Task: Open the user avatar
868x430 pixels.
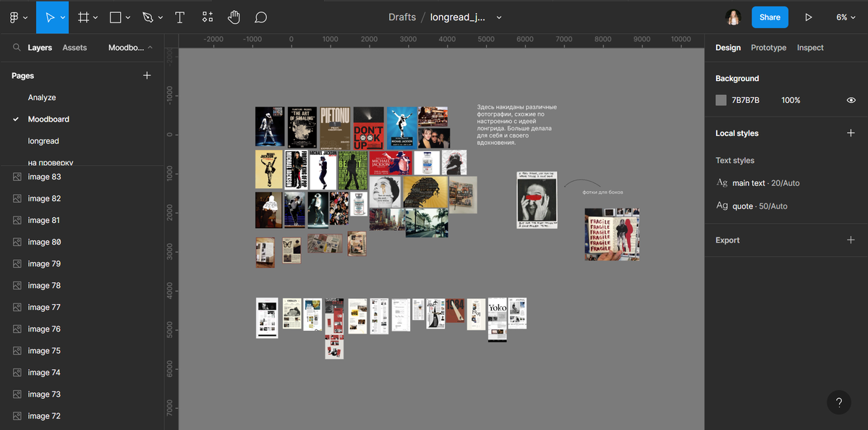Action: pos(733,17)
